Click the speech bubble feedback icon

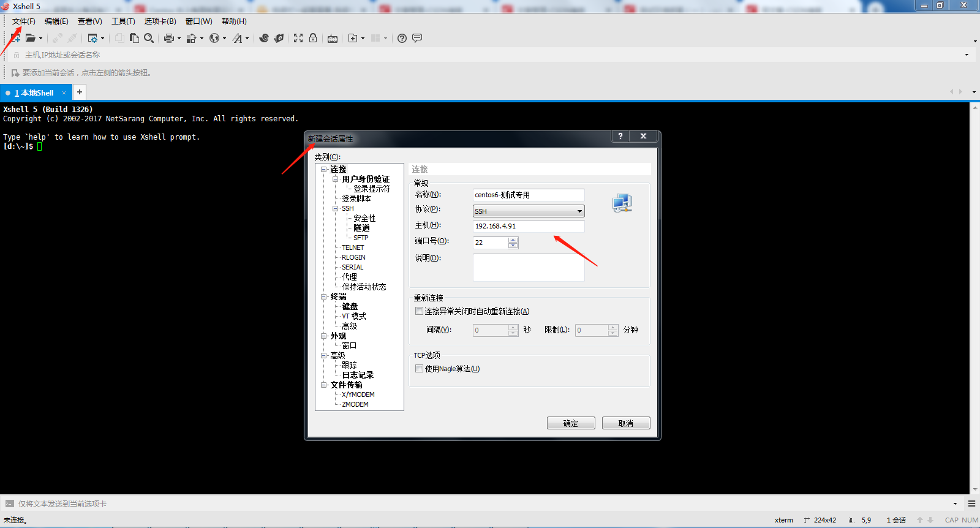click(x=417, y=38)
